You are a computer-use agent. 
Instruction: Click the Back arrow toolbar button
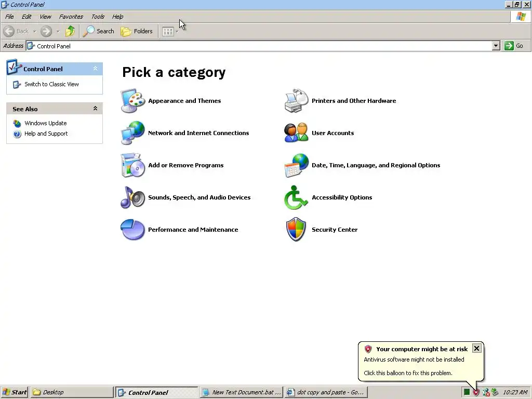point(16,31)
